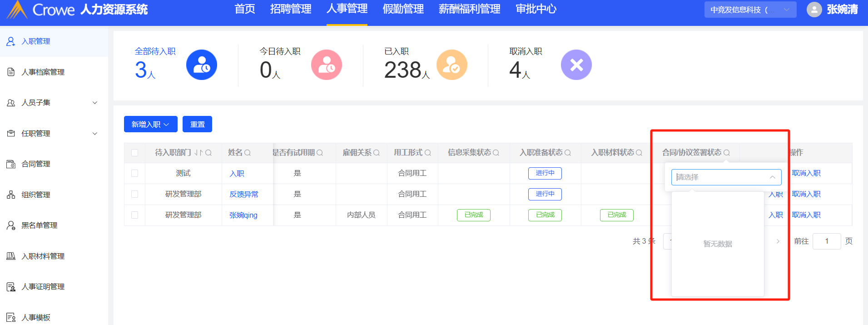Click search icon in 入职材料状态 column header

pos(639,153)
